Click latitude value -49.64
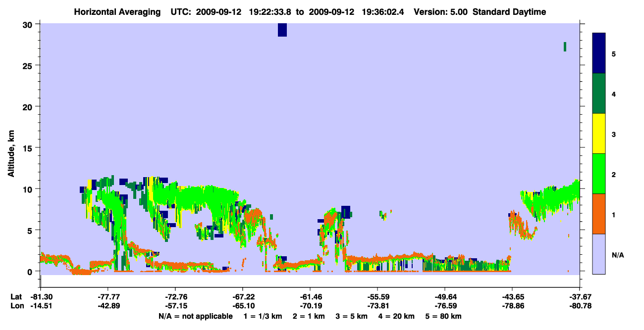 pyautogui.click(x=444, y=297)
